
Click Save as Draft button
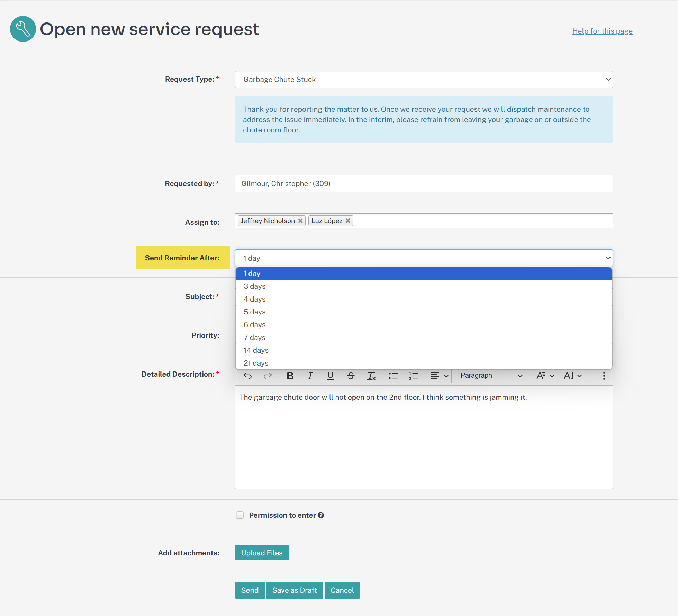(294, 590)
